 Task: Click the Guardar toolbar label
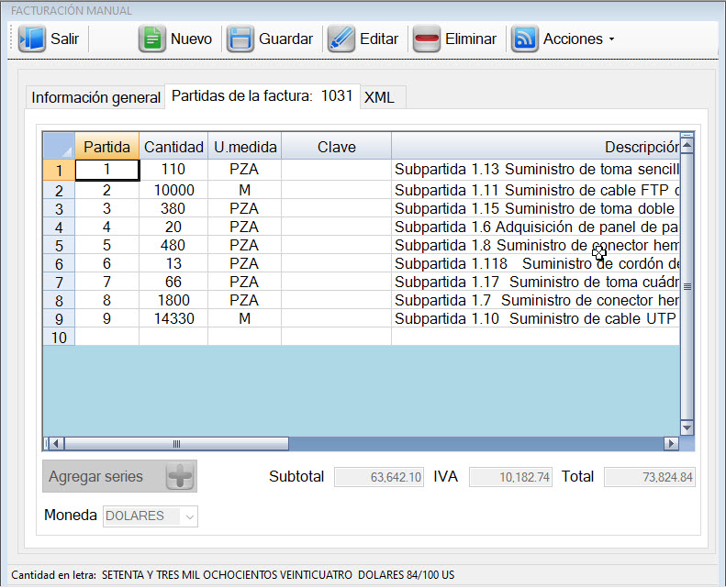pyautogui.click(x=285, y=39)
